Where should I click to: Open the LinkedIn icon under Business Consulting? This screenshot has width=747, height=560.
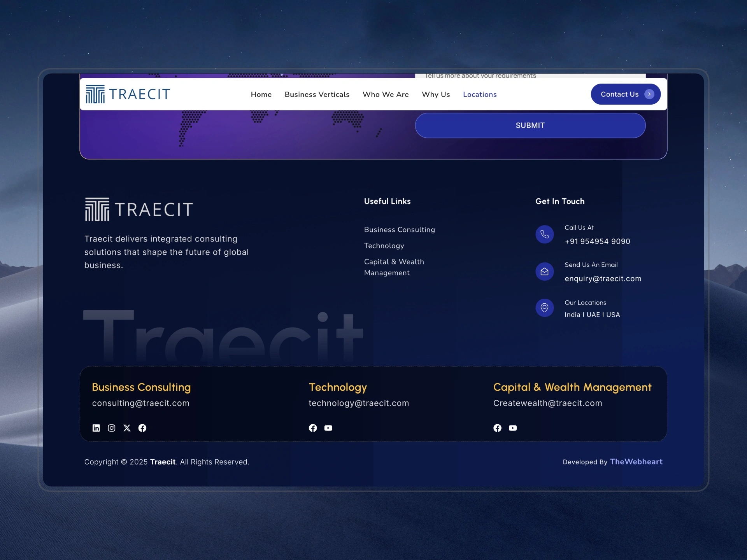coord(96,428)
